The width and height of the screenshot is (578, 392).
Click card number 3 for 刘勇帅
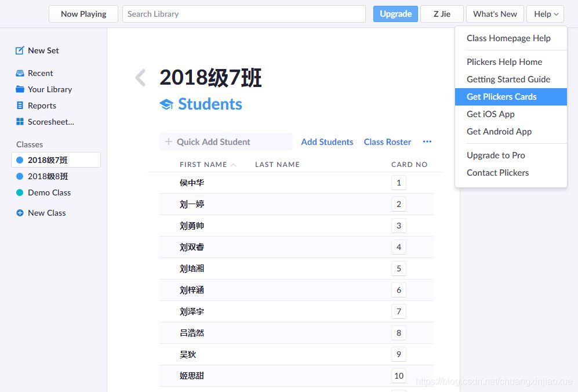coord(398,226)
